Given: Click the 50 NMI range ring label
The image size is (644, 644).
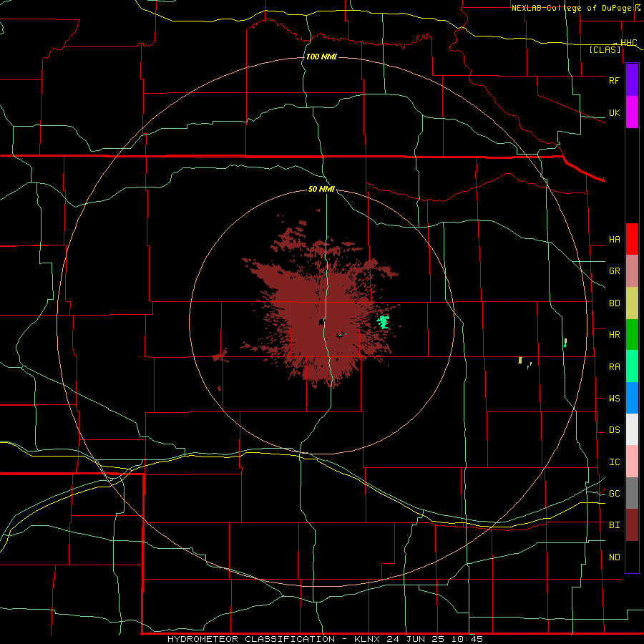Looking at the screenshot, I should point(321,190).
